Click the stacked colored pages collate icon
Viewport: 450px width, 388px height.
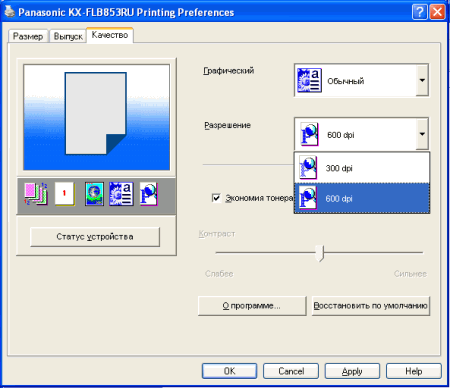coord(36,194)
